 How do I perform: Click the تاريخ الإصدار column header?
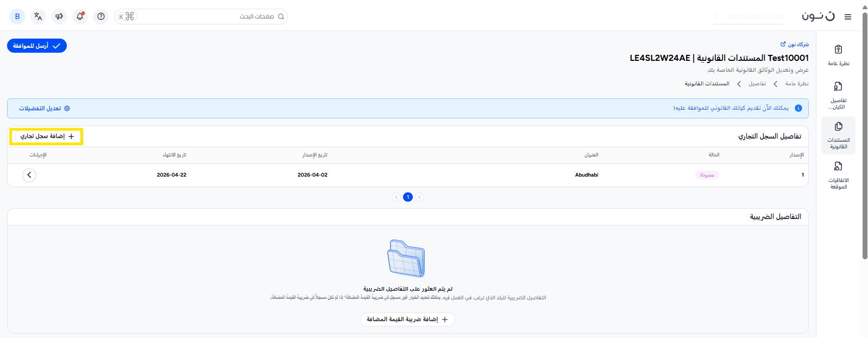(315, 155)
